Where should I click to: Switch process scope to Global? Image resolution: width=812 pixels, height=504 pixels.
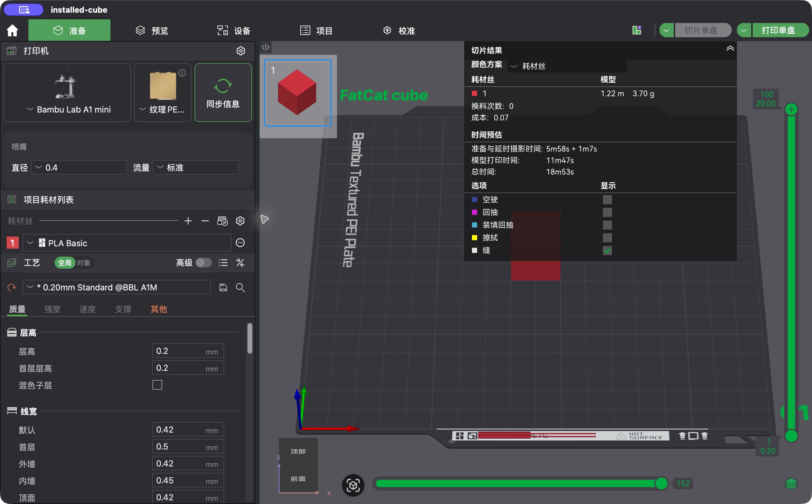[x=65, y=263]
